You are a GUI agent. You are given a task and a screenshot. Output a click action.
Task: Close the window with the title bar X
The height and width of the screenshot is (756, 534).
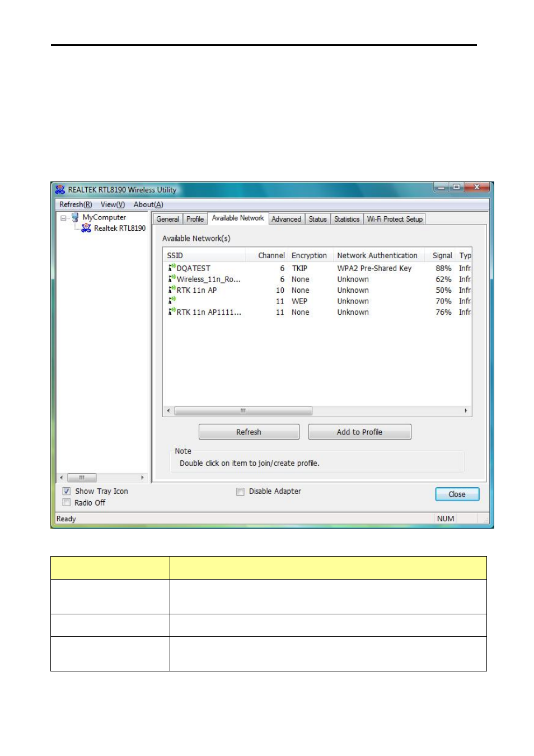(x=477, y=187)
